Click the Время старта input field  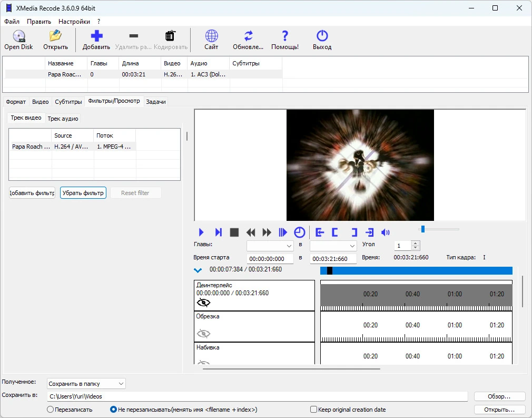(270, 259)
